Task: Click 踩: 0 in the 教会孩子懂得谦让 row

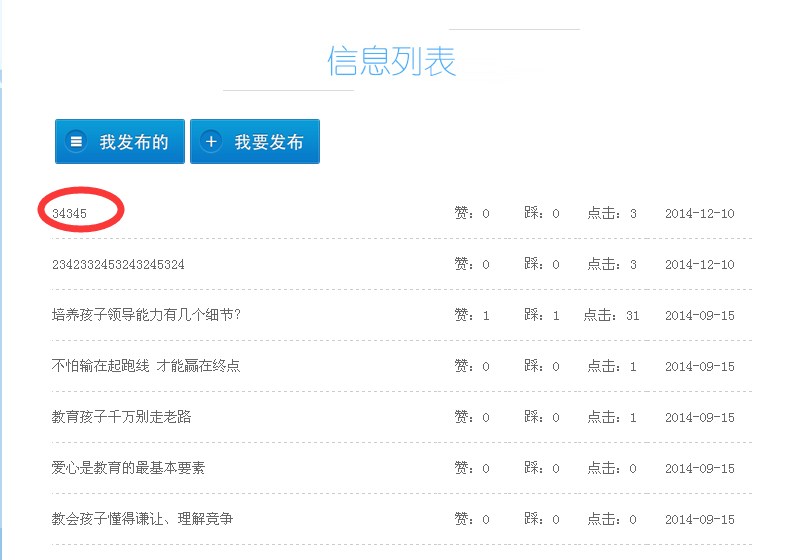Action: point(542,518)
